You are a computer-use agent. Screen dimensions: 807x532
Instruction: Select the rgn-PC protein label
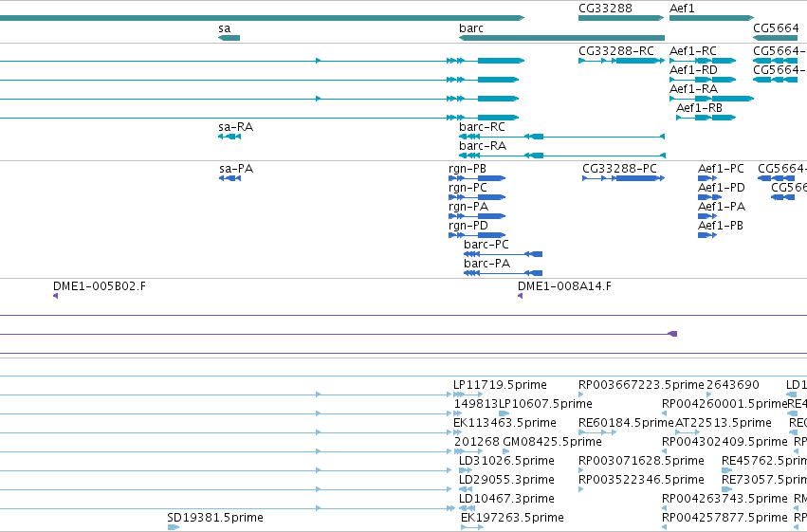click(468, 188)
